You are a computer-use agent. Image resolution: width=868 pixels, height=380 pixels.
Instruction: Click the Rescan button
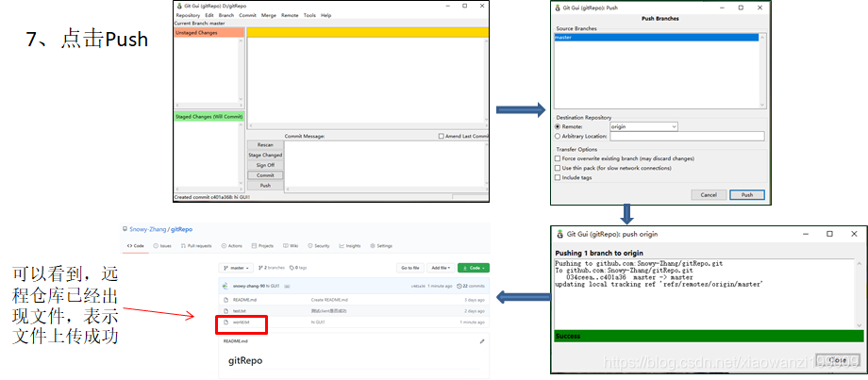(x=265, y=145)
